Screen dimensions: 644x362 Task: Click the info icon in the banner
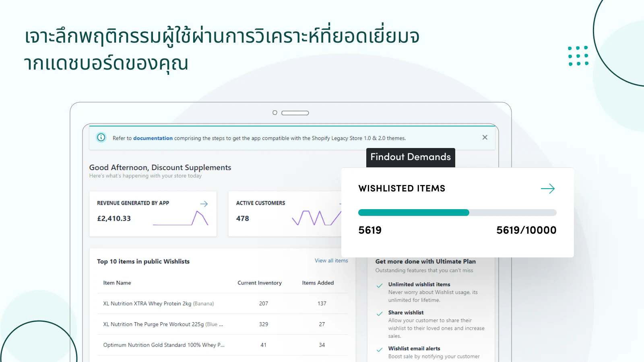[x=101, y=138]
